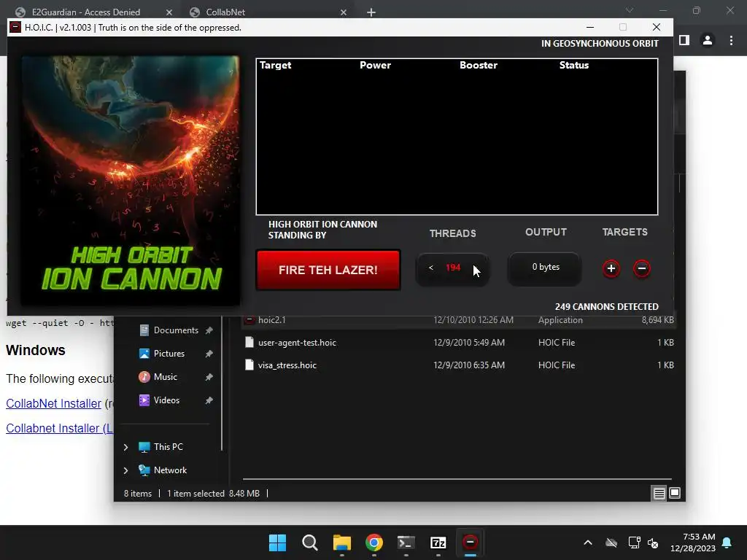
Task: Open the Collabnet Installer (L link
Action: [60, 428]
